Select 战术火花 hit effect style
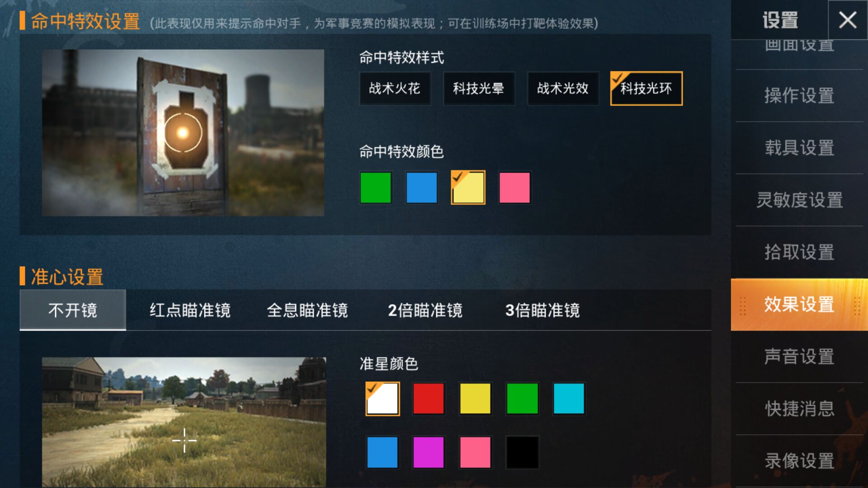Screen dimensions: 868x488 [395, 89]
